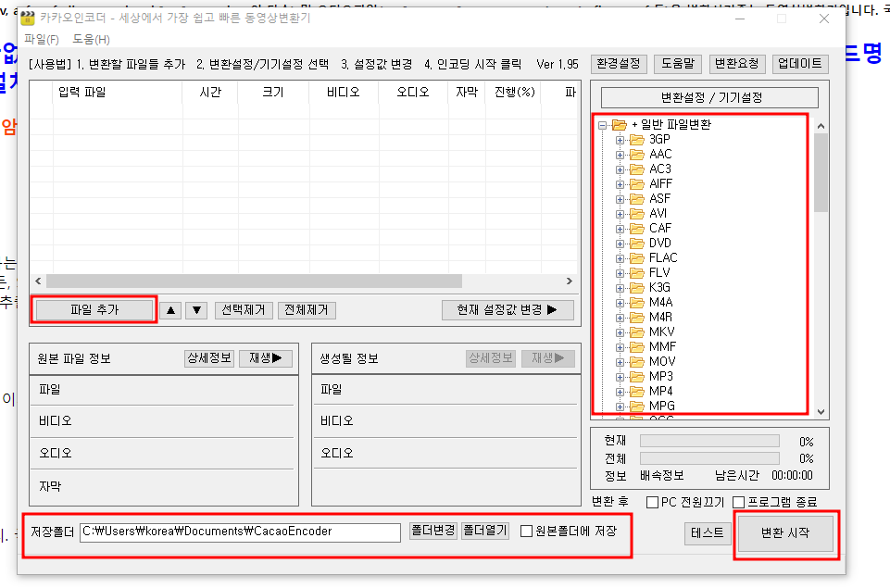
Task: Collapse the 일반 파일변환 tree node
Action: [602, 125]
